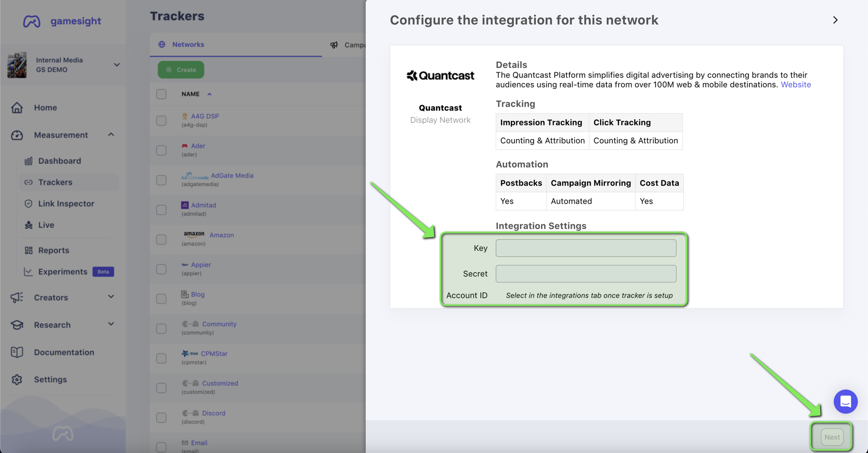Image resolution: width=868 pixels, height=453 pixels.
Task: Expand the Creators section chevron
Action: tap(111, 297)
